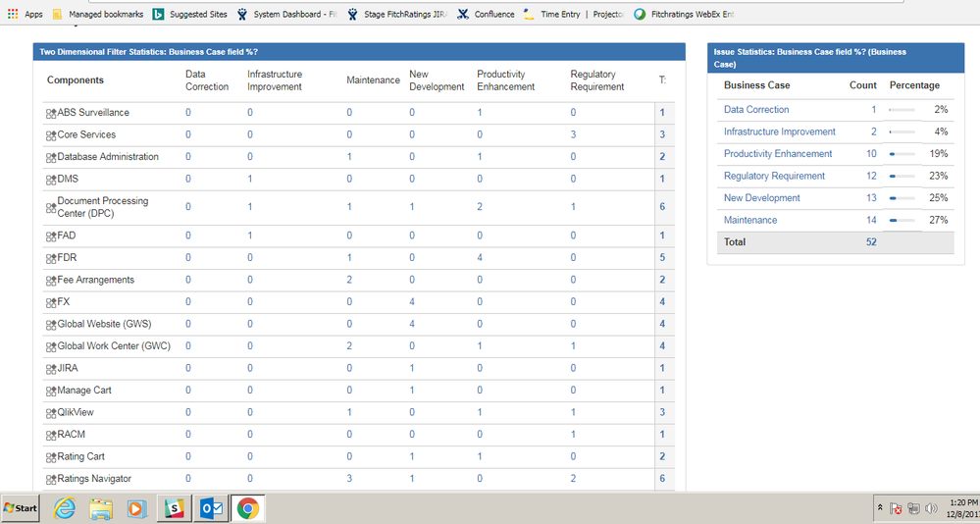
Task: Open Maintenance in Issue Statistics
Action: (750, 220)
